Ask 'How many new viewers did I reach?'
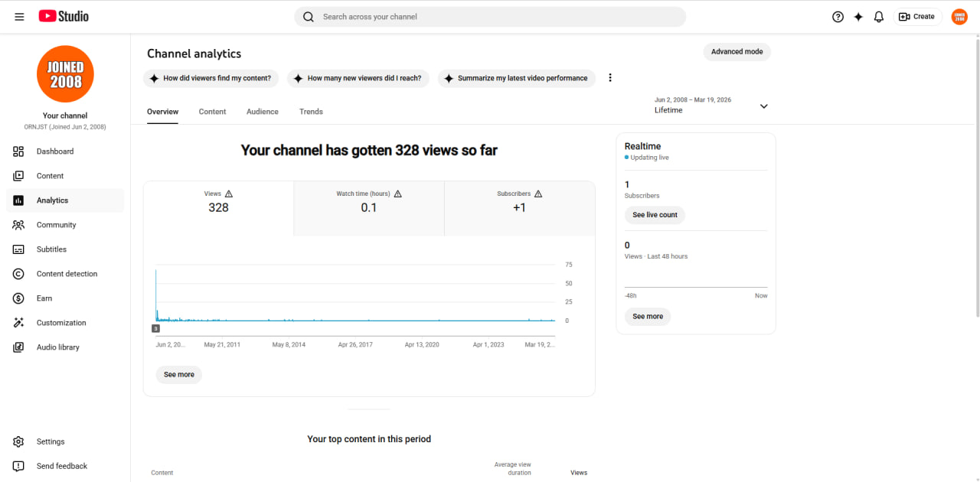This screenshot has height=482, width=980. pos(358,78)
